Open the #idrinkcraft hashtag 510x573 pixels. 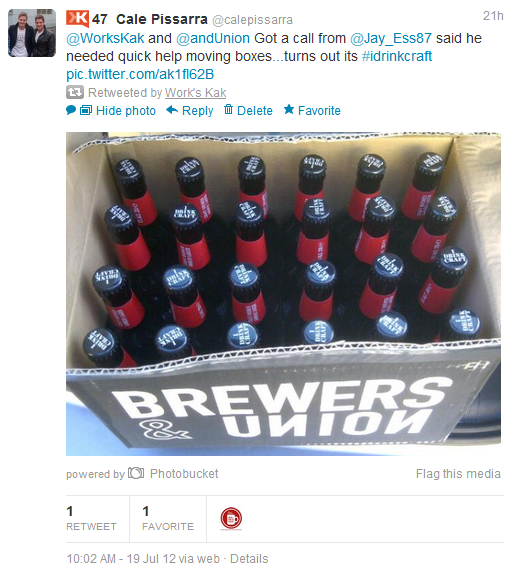pos(397,56)
